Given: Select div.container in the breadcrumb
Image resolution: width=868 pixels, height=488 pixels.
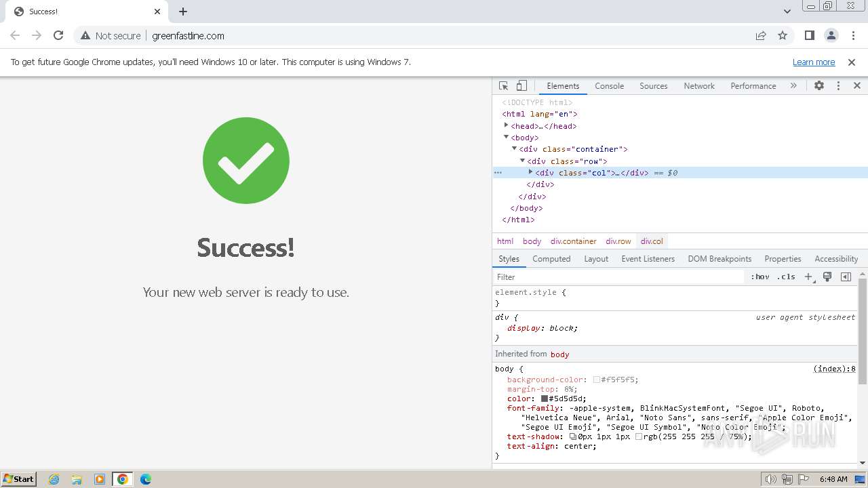Looking at the screenshot, I should tap(574, 241).
